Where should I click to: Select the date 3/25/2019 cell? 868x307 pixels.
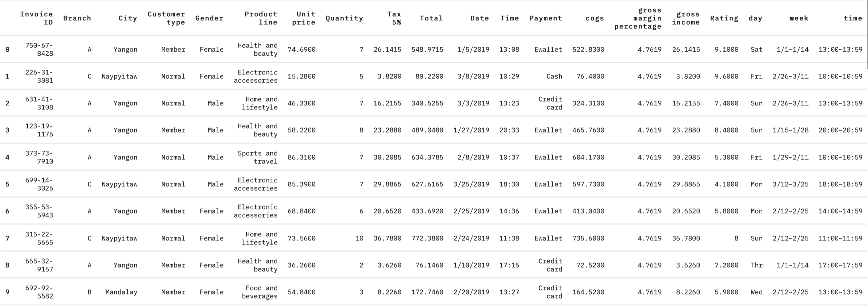pos(471,184)
